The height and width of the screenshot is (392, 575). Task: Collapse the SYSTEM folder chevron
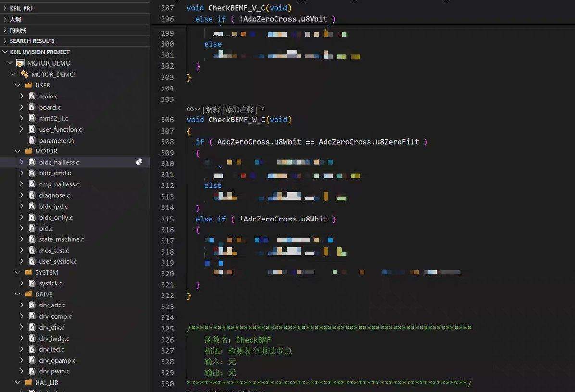click(18, 272)
